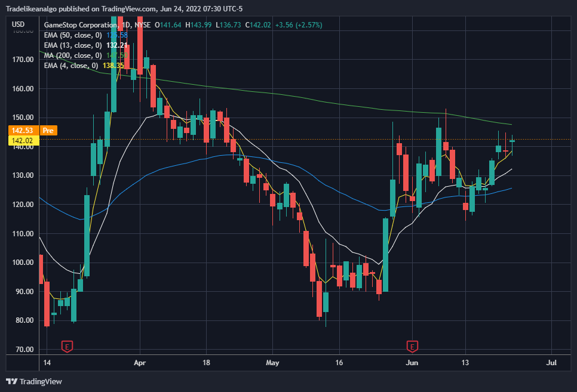Click the EMA 4 value 138.35
The height and width of the screenshot is (392, 577).
point(113,66)
